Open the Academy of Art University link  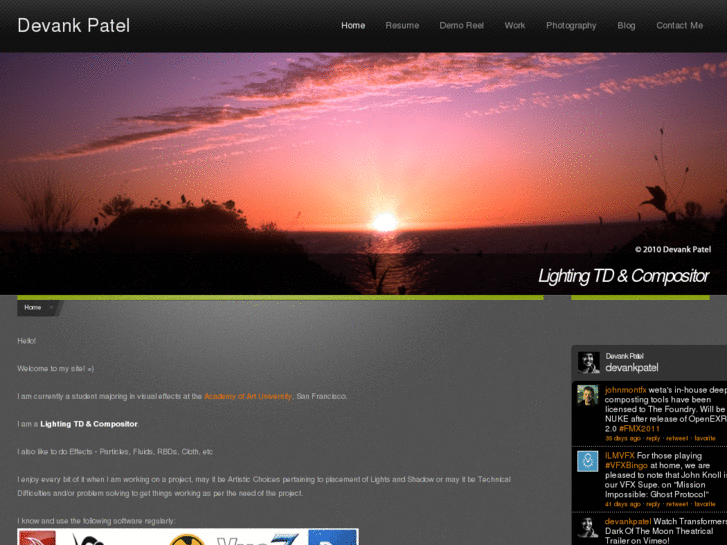tap(248, 396)
